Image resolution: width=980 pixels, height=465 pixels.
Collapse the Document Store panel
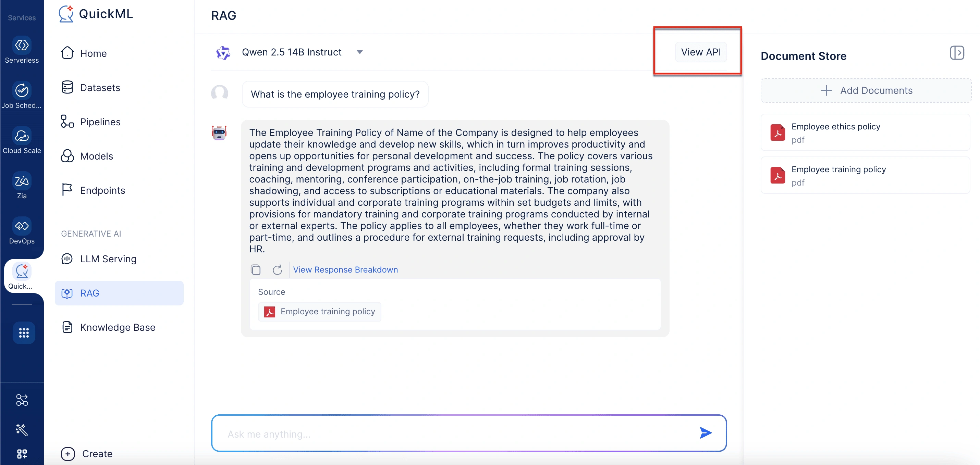[957, 53]
